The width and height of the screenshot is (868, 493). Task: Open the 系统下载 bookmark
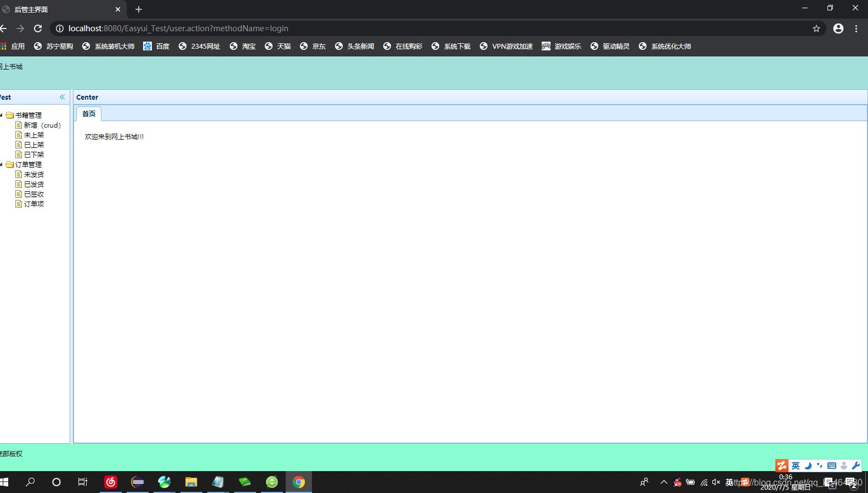tap(451, 46)
